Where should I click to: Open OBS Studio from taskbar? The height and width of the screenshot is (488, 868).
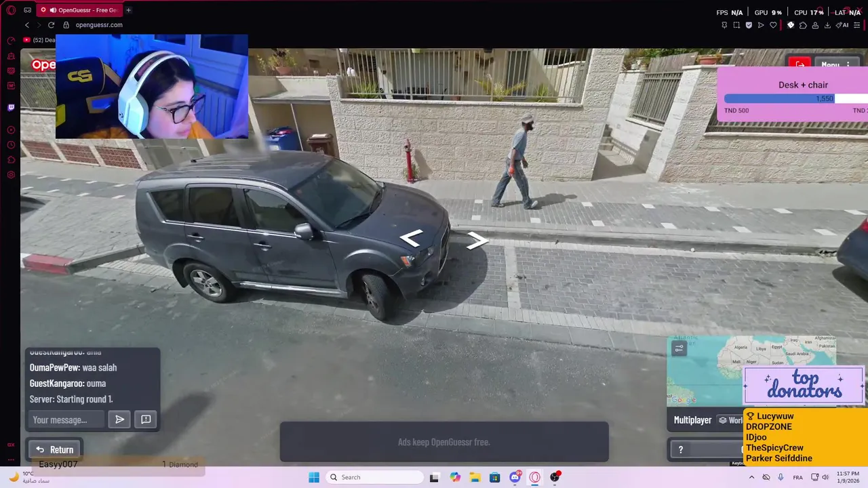[x=555, y=477]
